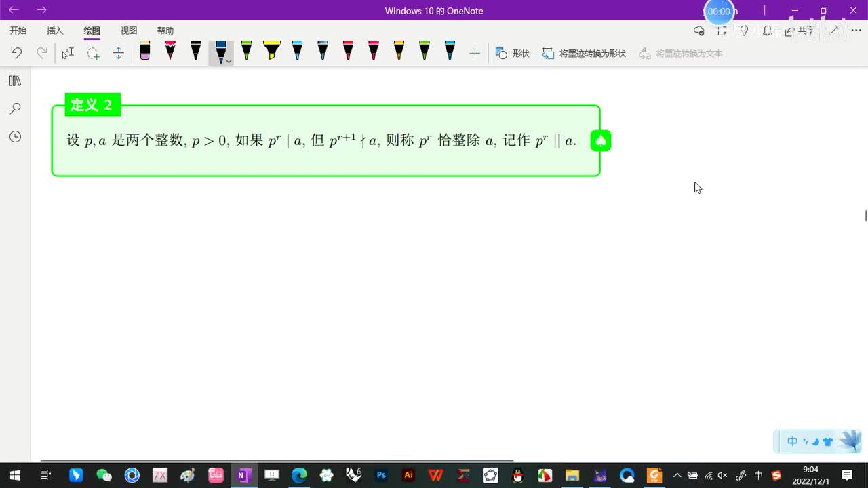Toggle 中 on the floating IME bar

792,442
